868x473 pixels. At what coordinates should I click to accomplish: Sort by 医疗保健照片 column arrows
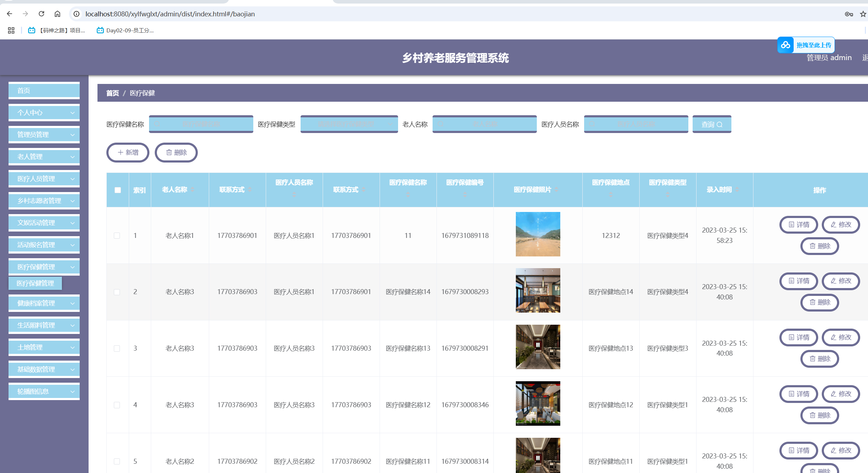(x=556, y=190)
